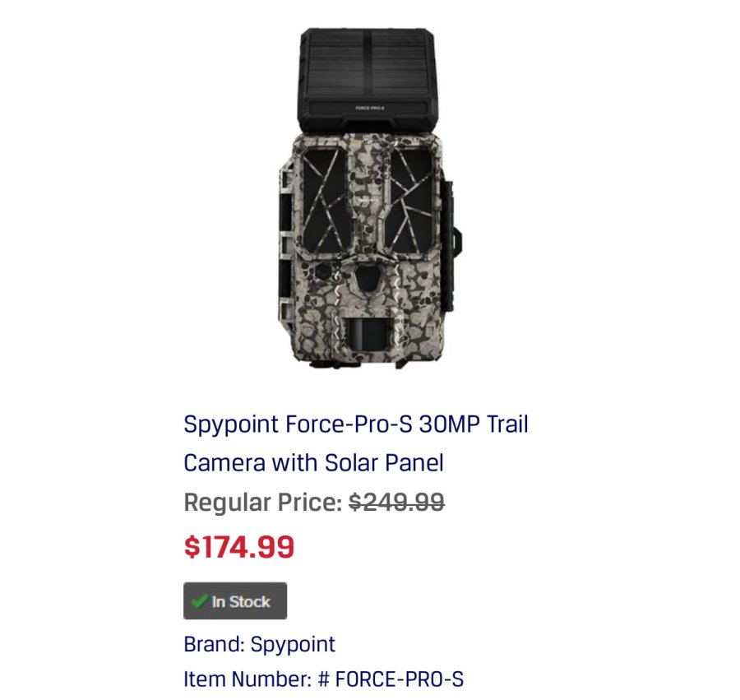The height and width of the screenshot is (700, 740).
Task: Click the Spypoint brand name
Action: tap(293, 643)
